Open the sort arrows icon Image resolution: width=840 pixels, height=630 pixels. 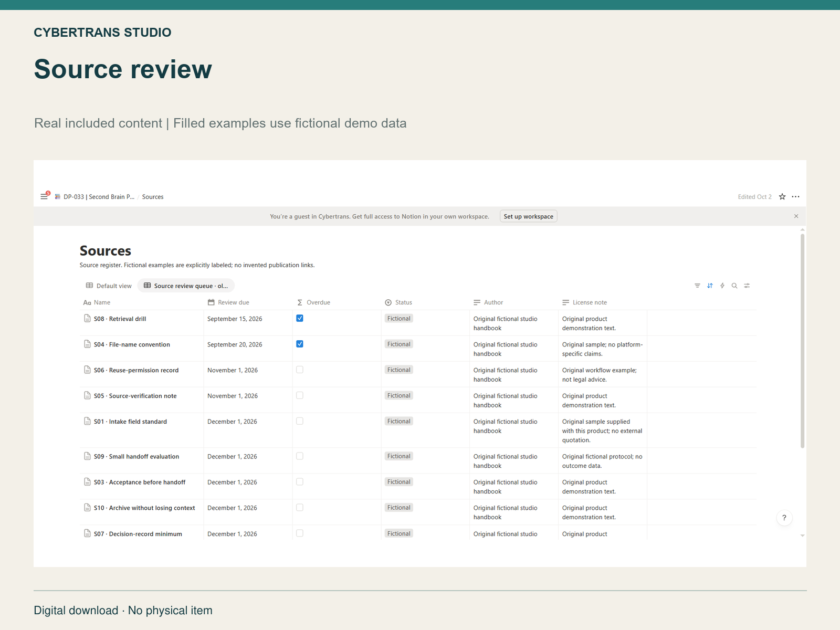pyautogui.click(x=710, y=286)
